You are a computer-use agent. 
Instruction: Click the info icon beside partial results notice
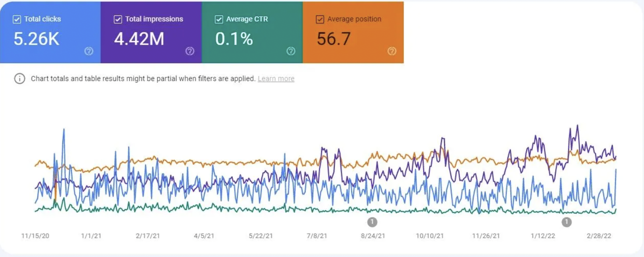coord(19,79)
